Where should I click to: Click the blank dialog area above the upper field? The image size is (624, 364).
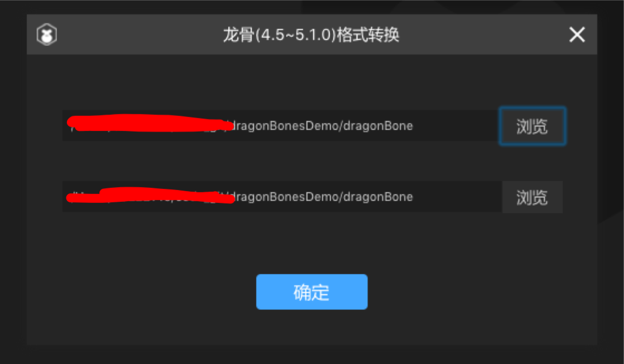[x=311, y=81]
